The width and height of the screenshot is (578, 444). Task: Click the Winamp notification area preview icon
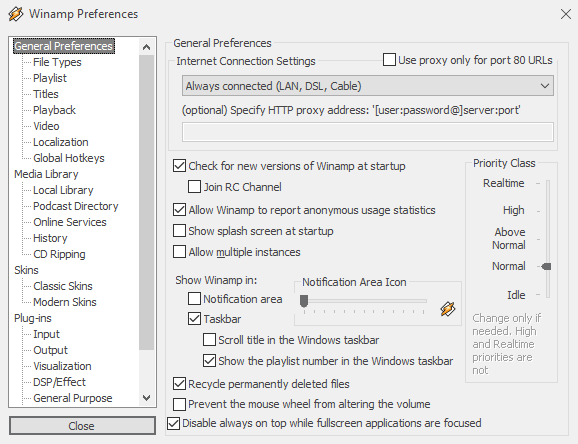448,309
